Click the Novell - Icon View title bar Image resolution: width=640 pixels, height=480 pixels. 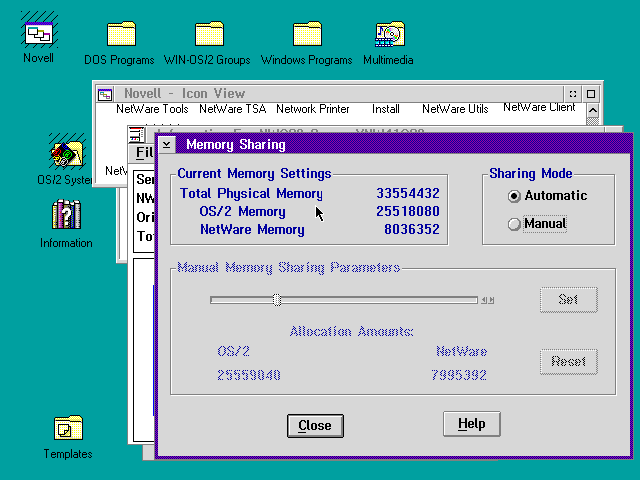click(339, 94)
